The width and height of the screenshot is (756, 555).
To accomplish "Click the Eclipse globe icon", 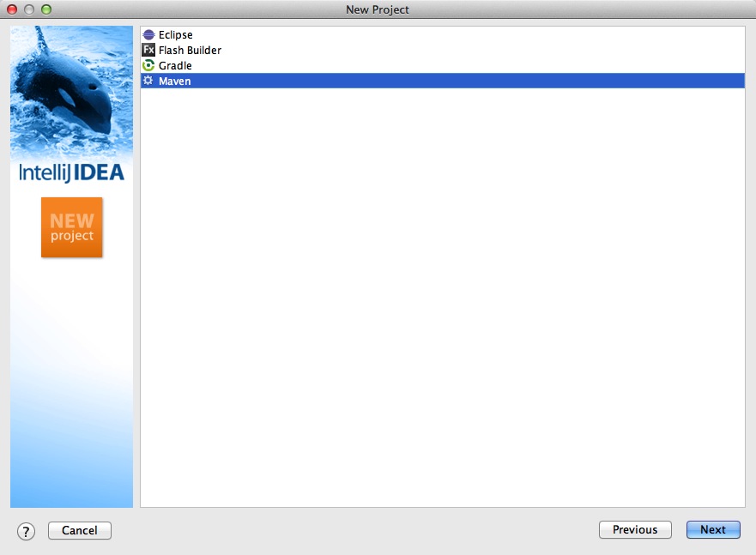I will 148,35.
